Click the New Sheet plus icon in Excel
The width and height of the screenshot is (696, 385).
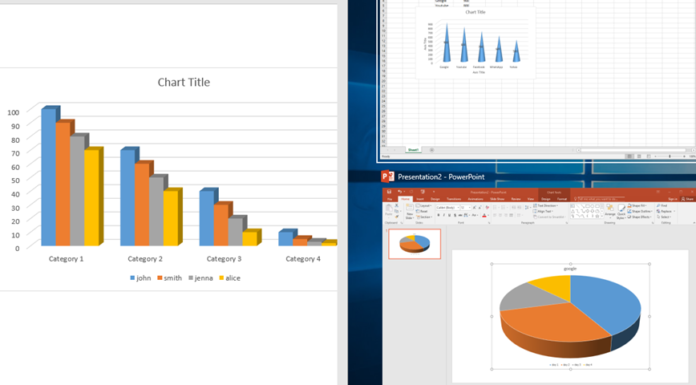point(431,150)
